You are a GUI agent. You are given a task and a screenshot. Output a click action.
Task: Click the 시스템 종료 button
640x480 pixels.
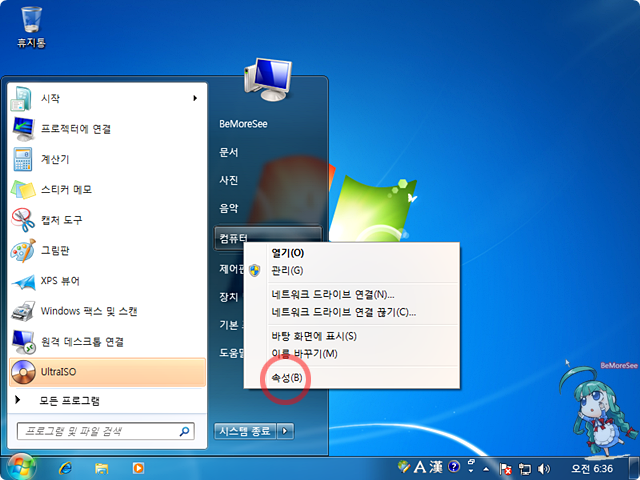pyautogui.click(x=244, y=431)
